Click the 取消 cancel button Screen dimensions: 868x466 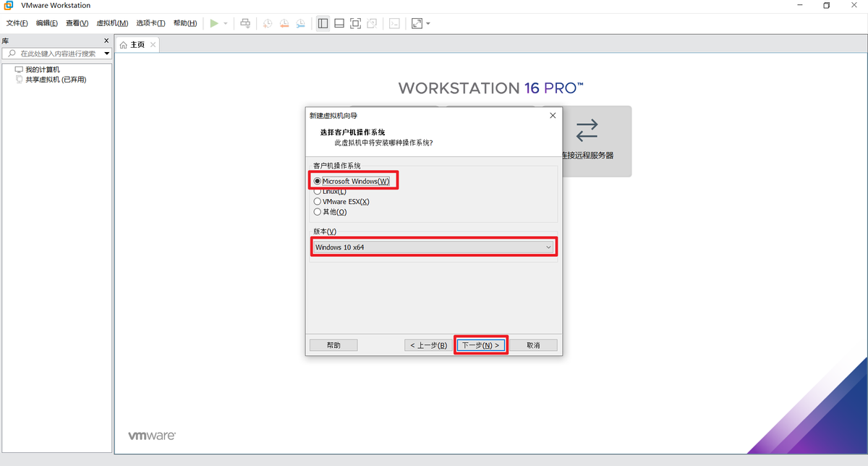click(x=533, y=345)
